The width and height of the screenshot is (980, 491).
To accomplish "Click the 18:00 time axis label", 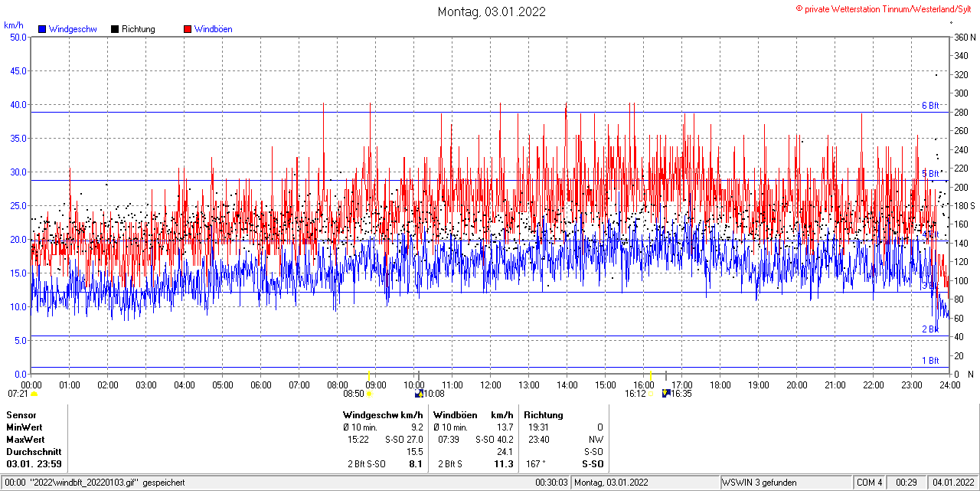I will click(720, 385).
